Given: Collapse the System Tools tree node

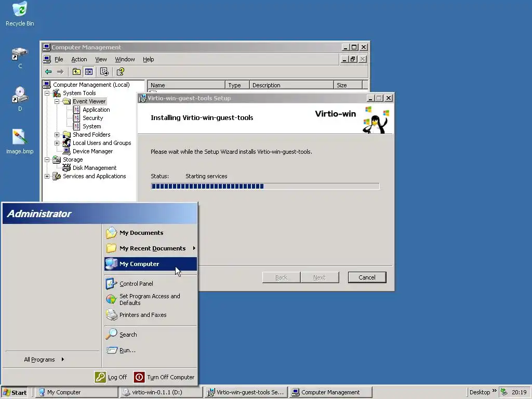Looking at the screenshot, I should [47, 93].
